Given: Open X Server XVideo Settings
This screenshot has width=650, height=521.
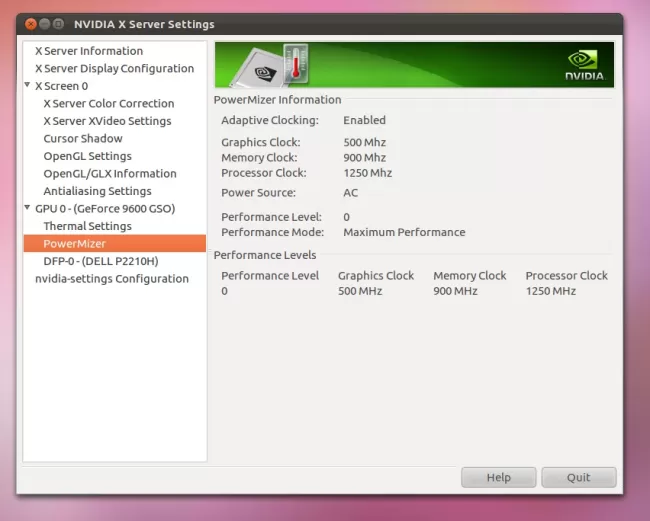Looking at the screenshot, I should click(107, 121).
